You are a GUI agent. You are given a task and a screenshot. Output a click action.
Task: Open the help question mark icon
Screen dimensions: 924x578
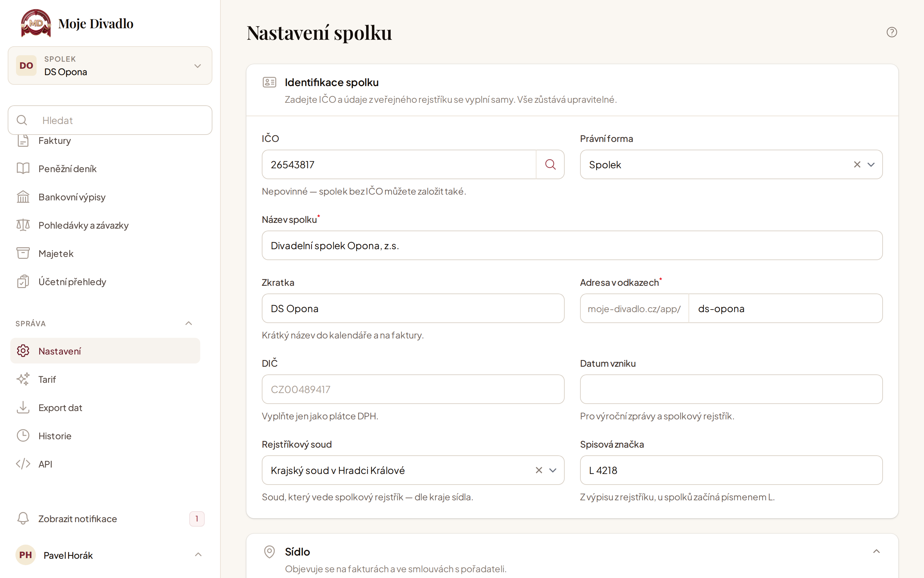[892, 32]
